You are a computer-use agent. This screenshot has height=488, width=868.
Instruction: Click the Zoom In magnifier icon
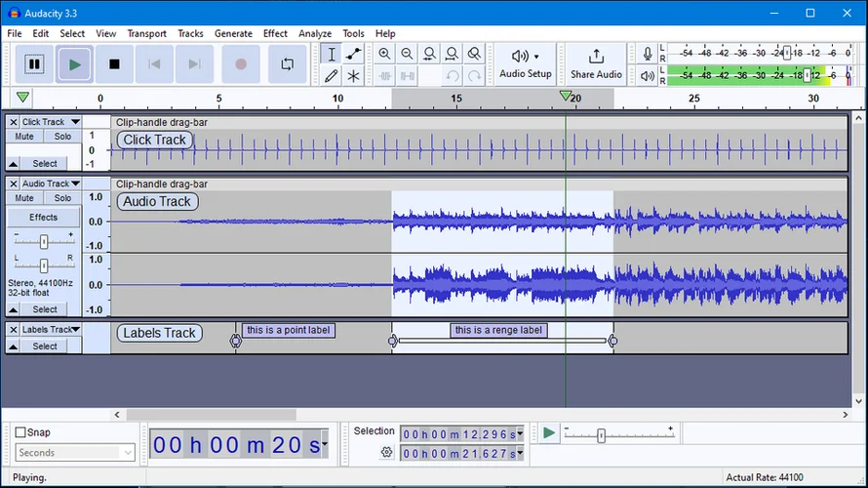pyautogui.click(x=384, y=55)
